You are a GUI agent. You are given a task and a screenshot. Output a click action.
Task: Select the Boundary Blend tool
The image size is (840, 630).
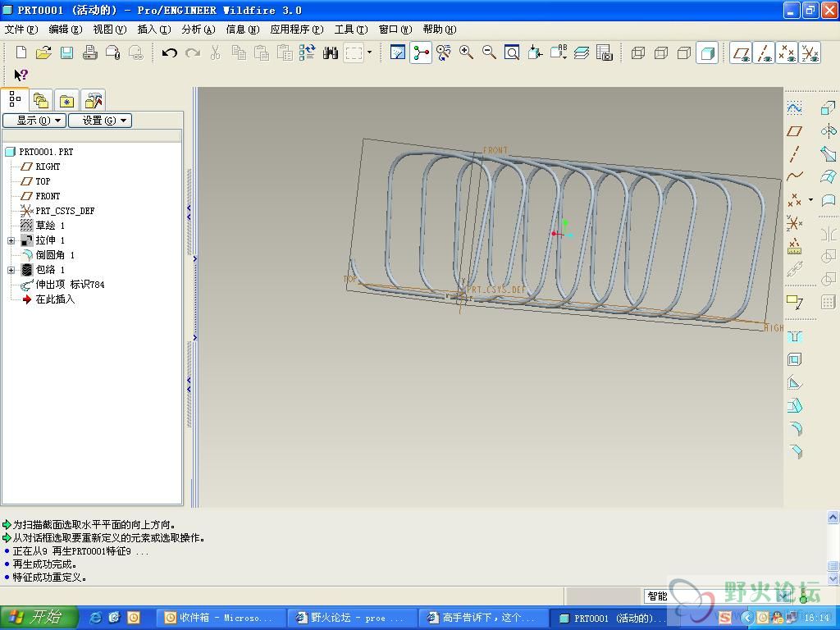[829, 176]
